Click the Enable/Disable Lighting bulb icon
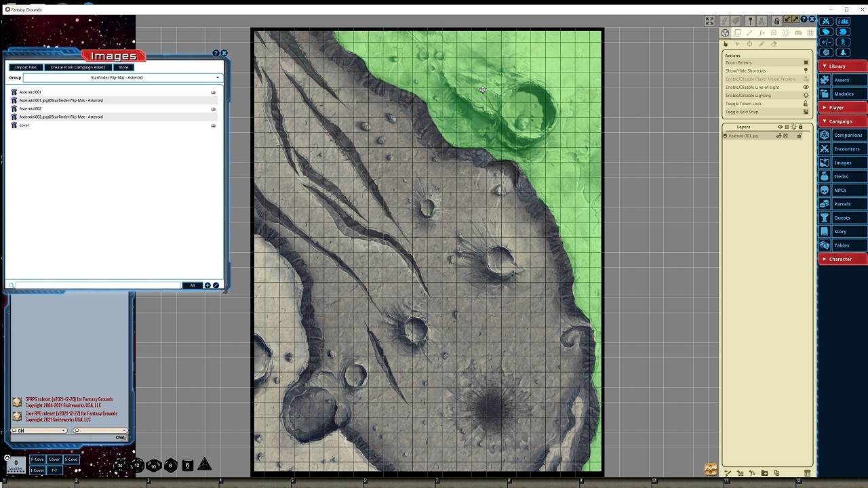The height and width of the screenshot is (488, 868). tap(806, 95)
